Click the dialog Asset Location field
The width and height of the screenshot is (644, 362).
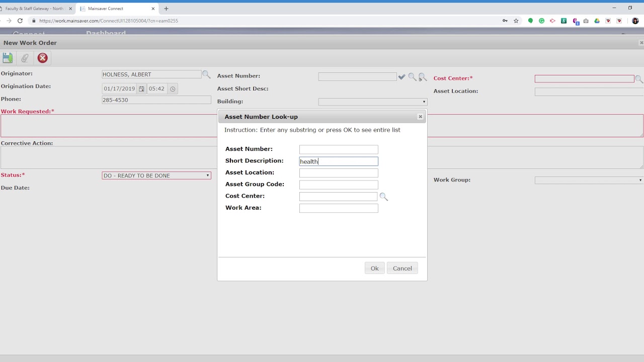coord(339,173)
